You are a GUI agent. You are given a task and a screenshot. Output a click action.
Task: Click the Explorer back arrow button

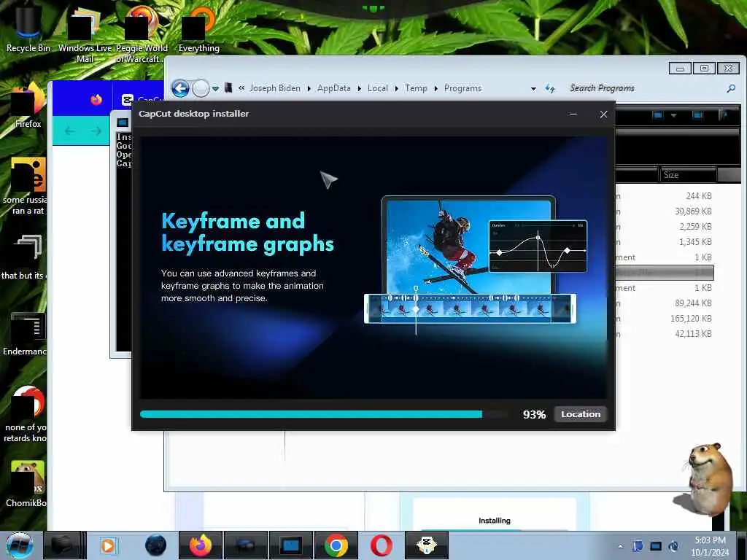(181, 88)
